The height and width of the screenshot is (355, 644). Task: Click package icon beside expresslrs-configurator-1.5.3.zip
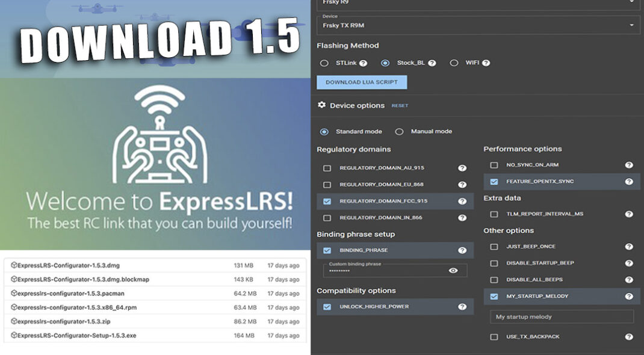14,321
